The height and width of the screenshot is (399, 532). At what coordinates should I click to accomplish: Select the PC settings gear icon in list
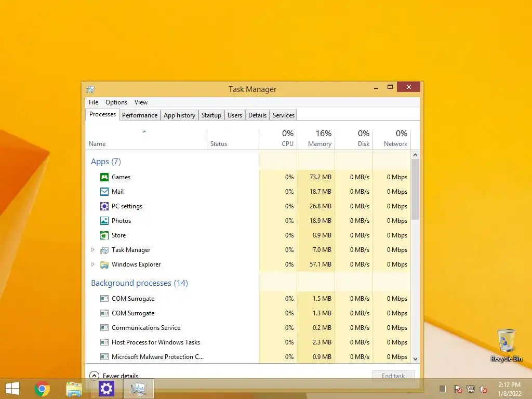[x=104, y=206]
